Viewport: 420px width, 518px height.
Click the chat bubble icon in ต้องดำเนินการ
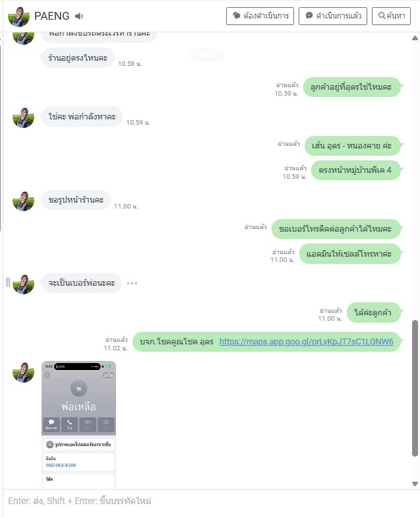[x=237, y=16]
